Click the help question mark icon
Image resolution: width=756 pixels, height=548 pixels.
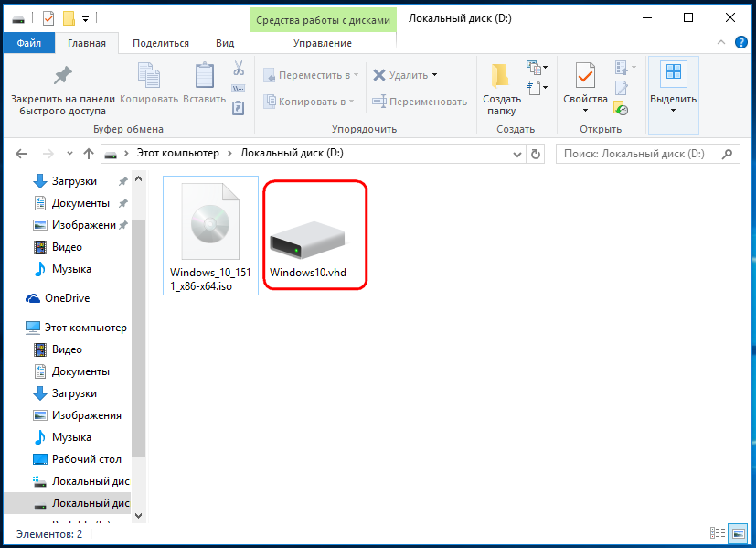click(741, 42)
